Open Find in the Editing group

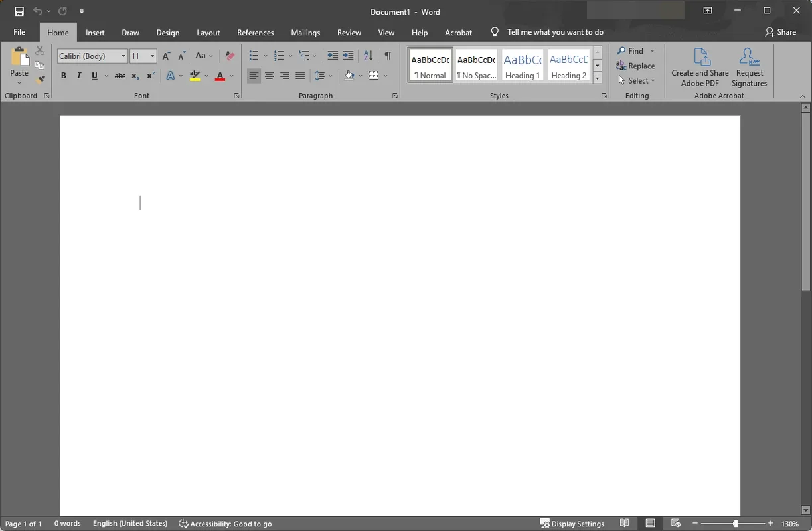point(634,50)
